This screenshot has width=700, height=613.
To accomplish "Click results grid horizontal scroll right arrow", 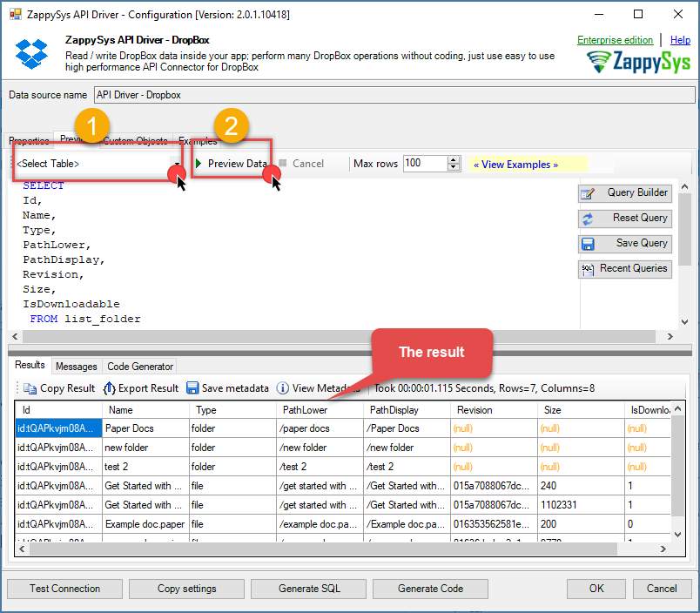I will (x=663, y=549).
